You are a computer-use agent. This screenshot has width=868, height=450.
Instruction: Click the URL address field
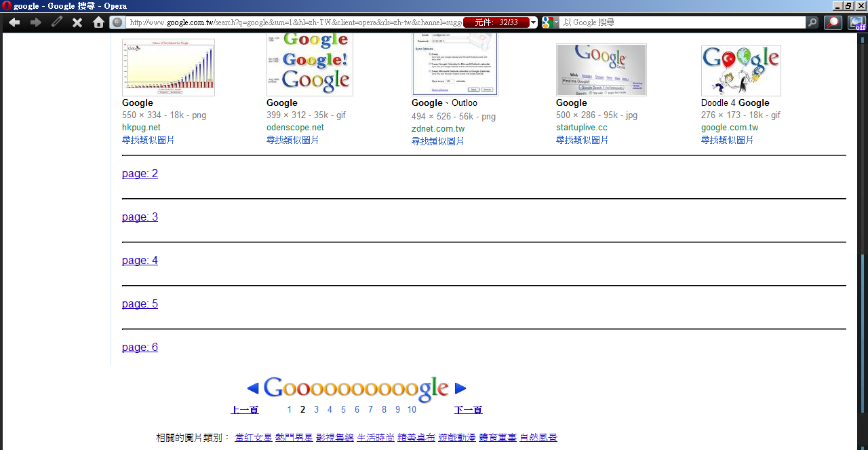(294, 22)
